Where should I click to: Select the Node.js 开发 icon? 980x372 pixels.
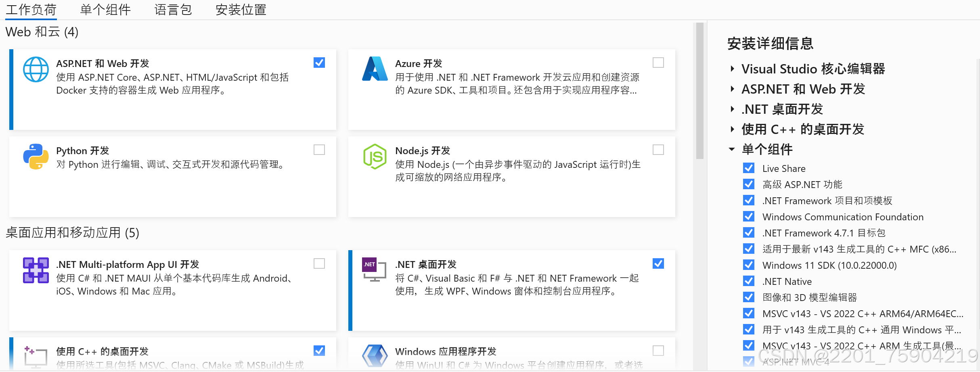coord(374,157)
